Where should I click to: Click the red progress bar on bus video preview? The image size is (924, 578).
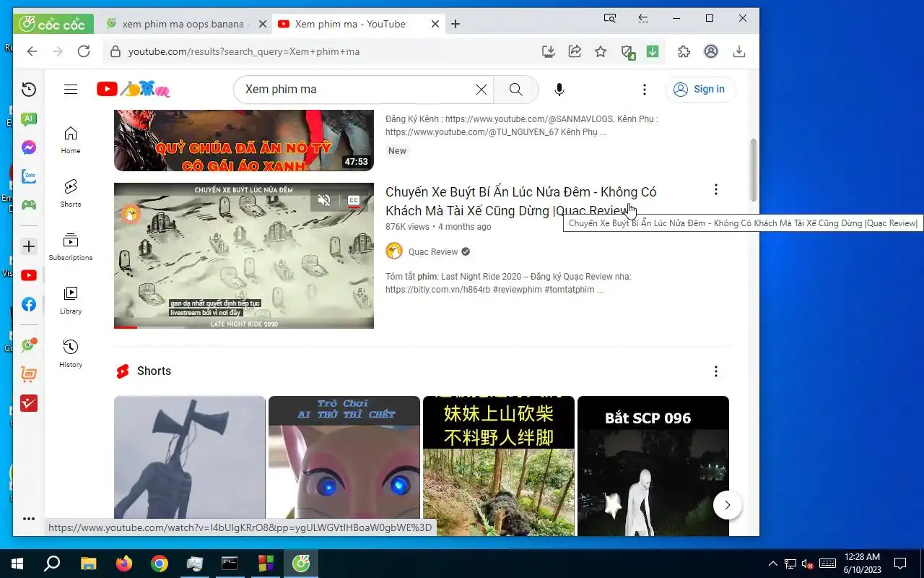pyautogui.click(x=126, y=327)
